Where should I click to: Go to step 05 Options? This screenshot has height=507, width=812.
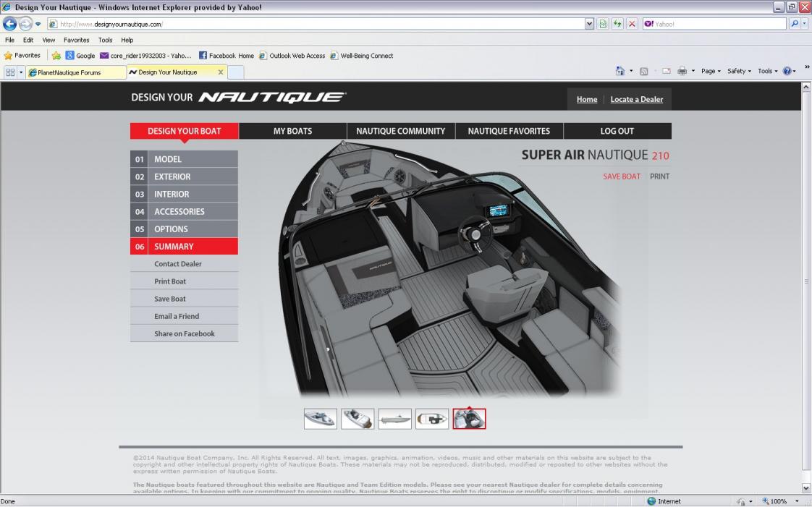pos(184,229)
